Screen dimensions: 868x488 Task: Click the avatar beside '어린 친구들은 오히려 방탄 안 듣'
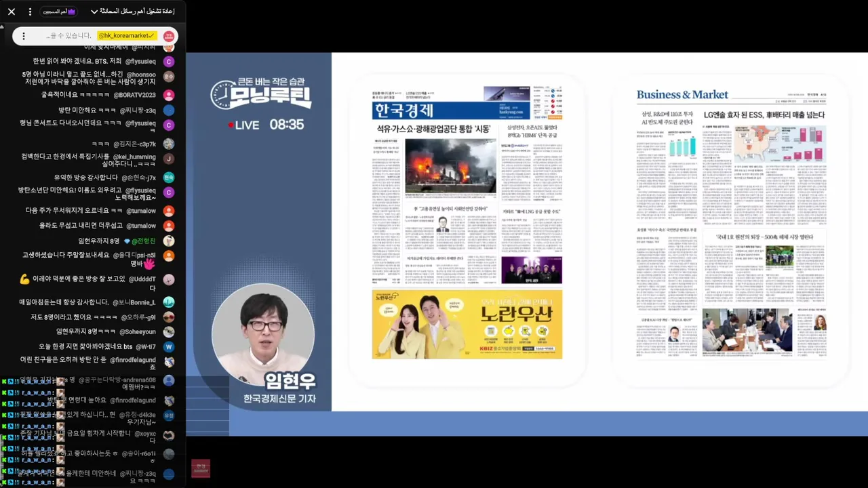tap(169, 362)
